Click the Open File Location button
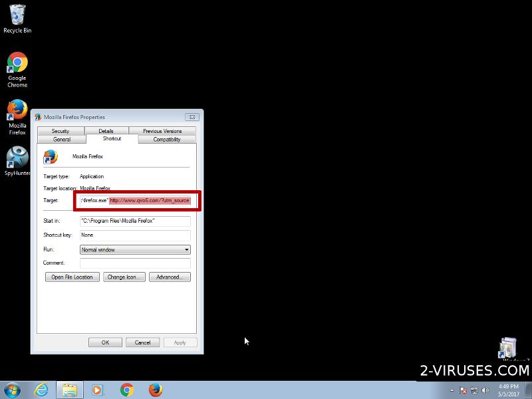532x399 pixels. 72,277
